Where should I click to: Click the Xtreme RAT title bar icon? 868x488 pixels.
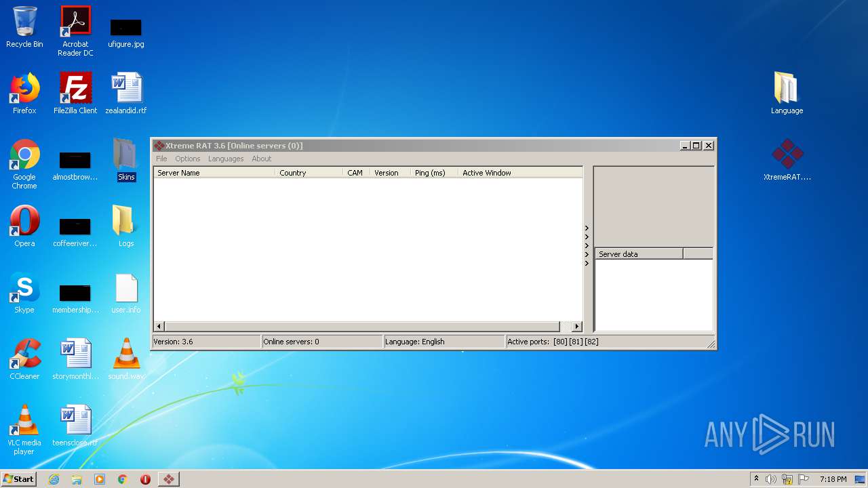(x=159, y=146)
